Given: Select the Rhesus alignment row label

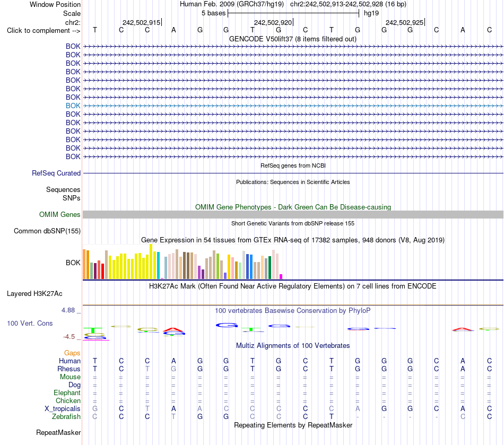Looking at the screenshot, I should 69,369.
